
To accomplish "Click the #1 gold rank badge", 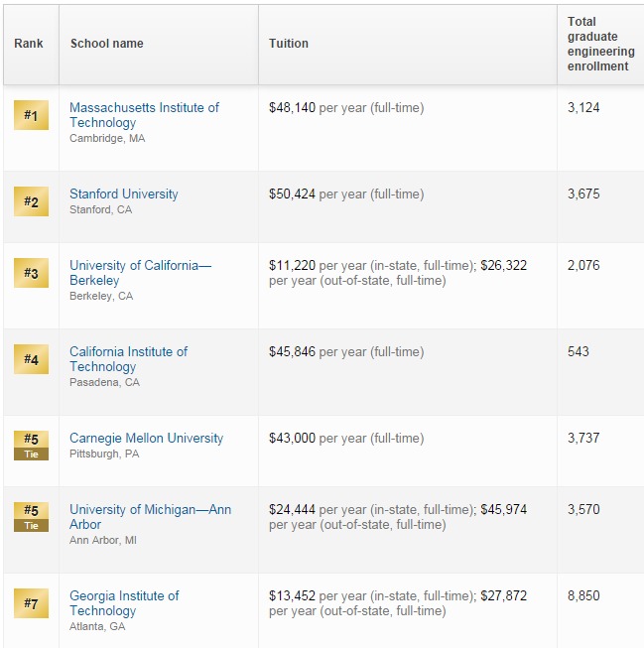I will 31,116.
